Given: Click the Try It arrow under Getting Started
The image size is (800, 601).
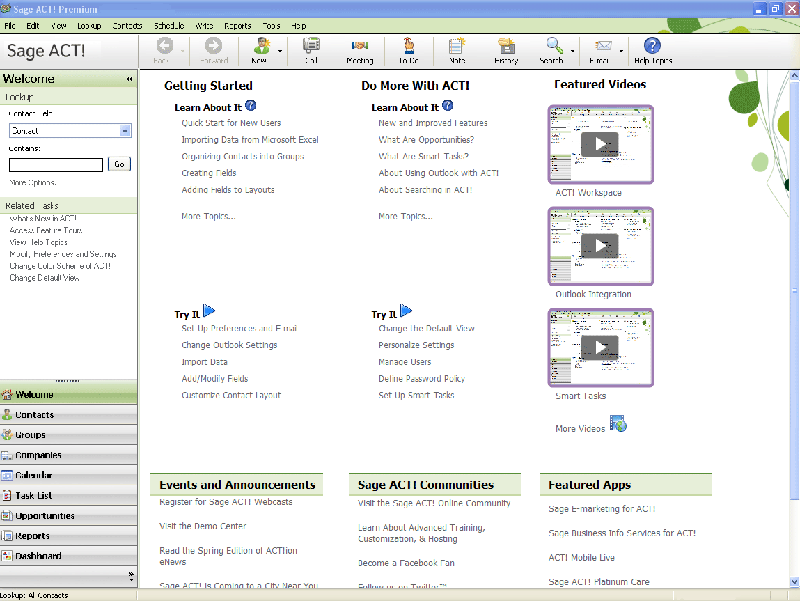Looking at the screenshot, I should [x=209, y=312].
